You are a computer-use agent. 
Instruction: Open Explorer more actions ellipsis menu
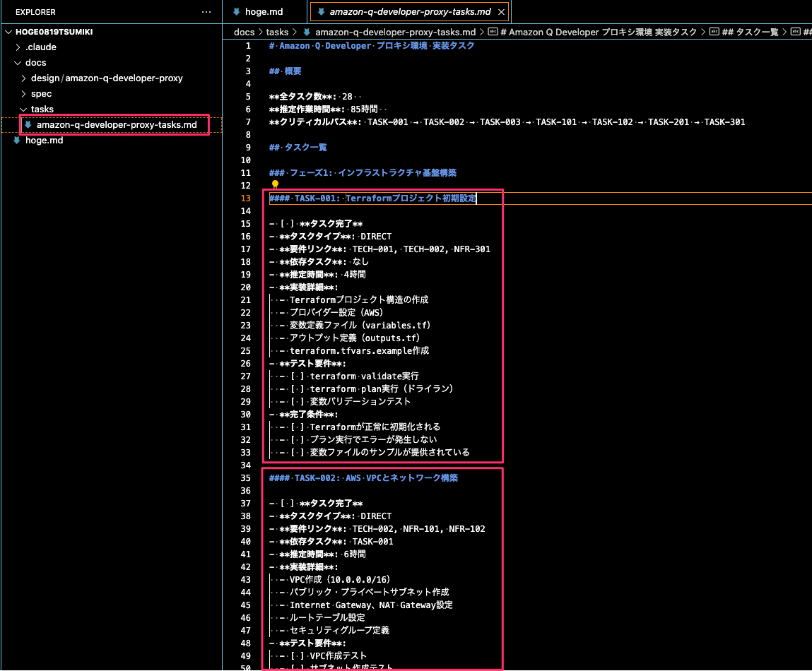(x=206, y=12)
